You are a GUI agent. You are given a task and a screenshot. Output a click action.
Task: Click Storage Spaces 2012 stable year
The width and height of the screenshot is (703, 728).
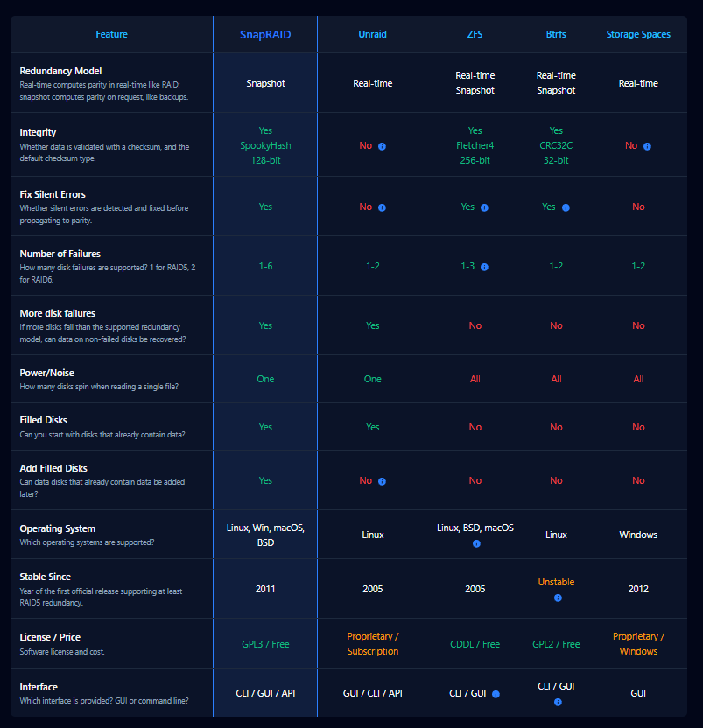(638, 589)
